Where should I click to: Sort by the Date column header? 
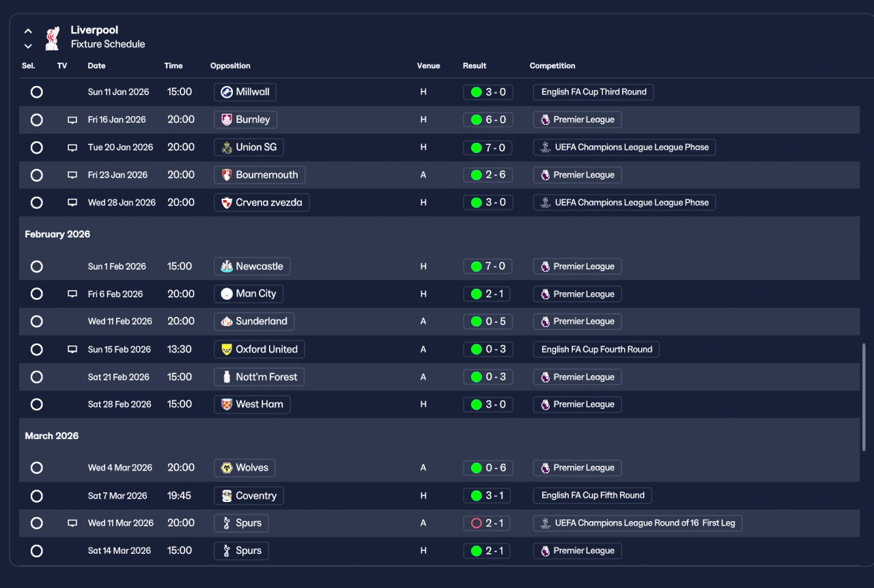(96, 66)
